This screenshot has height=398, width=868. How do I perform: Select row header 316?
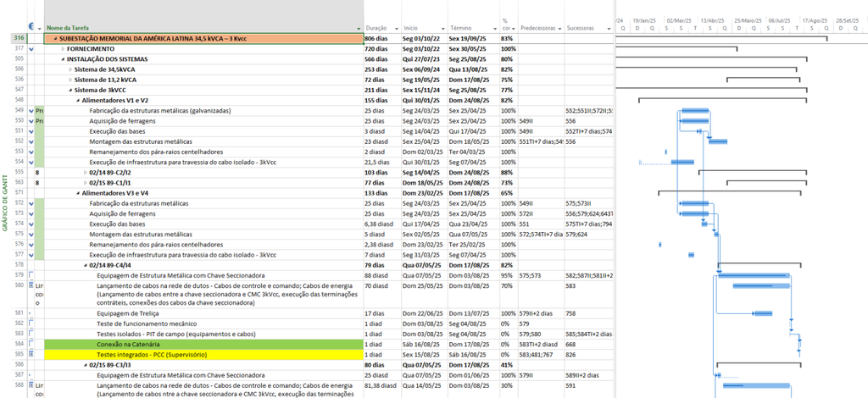[x=19, y=39]
